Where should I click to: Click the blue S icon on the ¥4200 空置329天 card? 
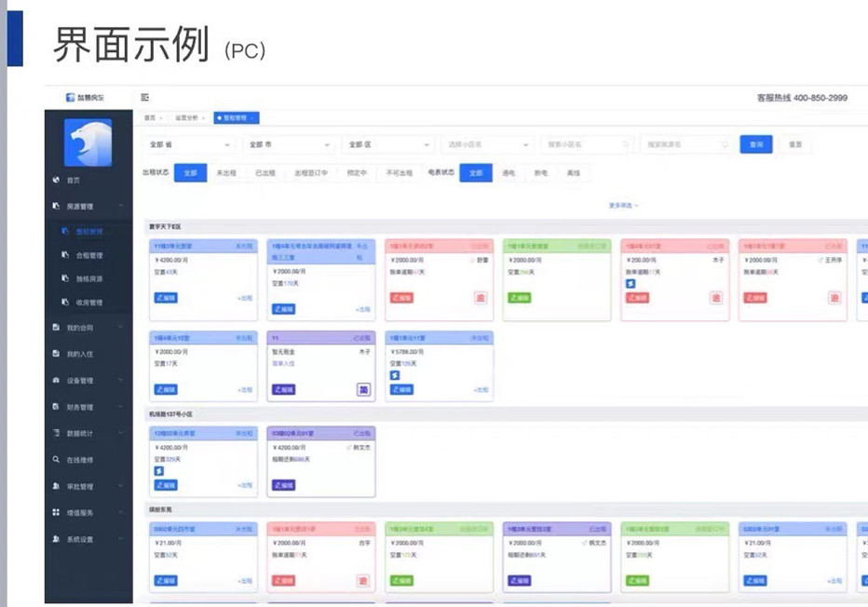tap(159, 471)
